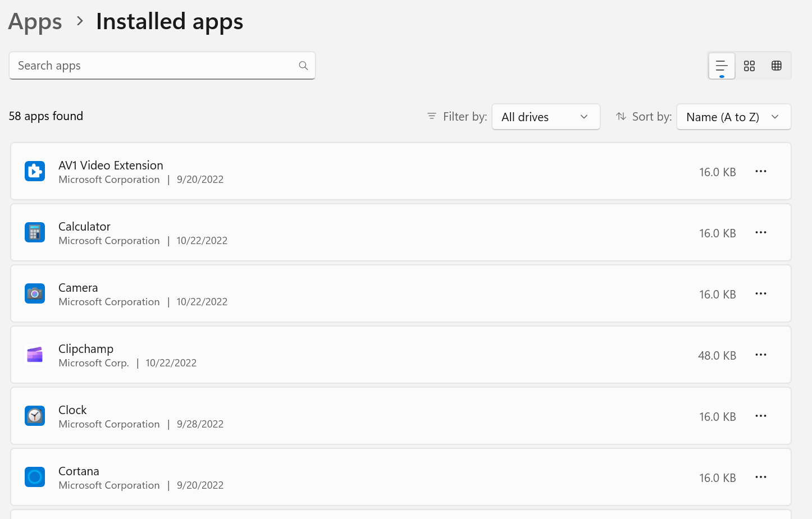Open more options for Calculator
Viewport: 812px width, 519px height.
click(761, 232)
